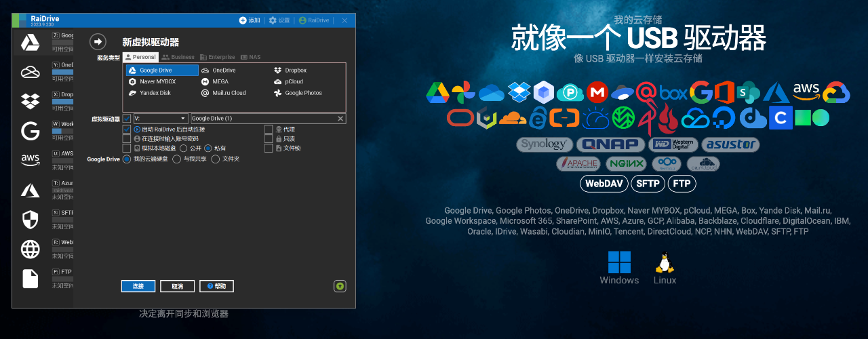Switch to the NAS service tab

coord(250,58)
